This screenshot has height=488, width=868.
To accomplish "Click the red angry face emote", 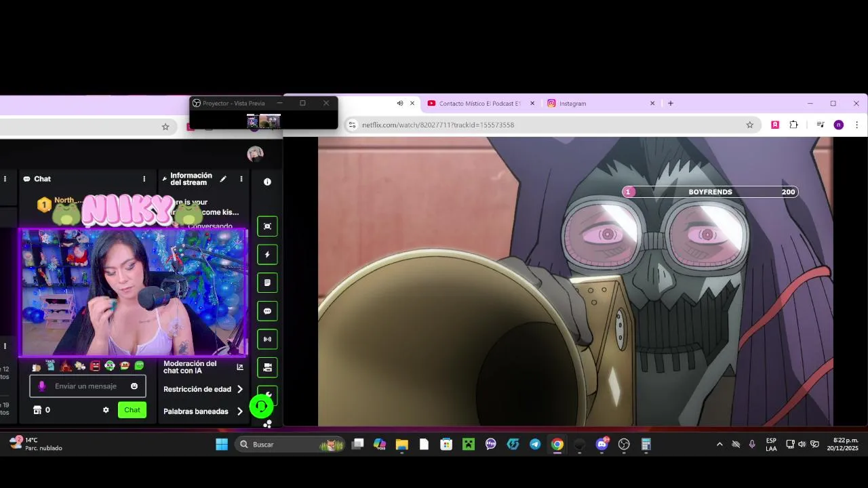I will [95, 366].
